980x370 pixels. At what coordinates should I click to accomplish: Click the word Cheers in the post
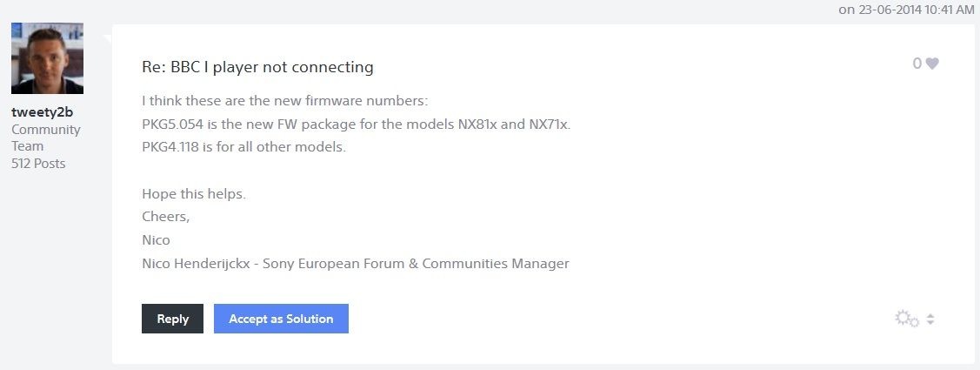coord(165,217)
